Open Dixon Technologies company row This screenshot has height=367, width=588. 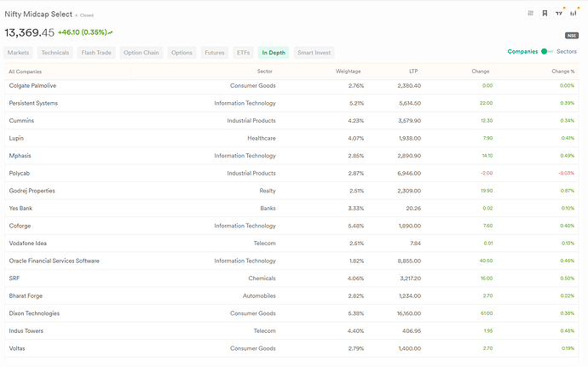291,313
